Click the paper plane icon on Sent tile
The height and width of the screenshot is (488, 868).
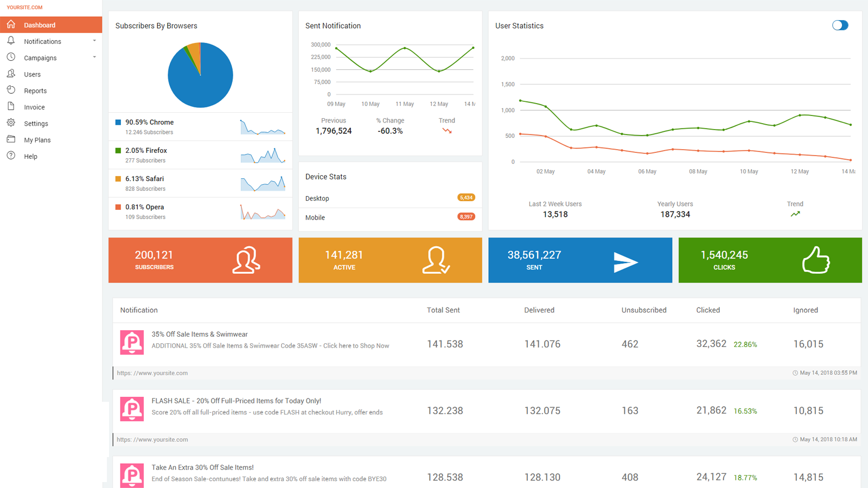point(625,262)
